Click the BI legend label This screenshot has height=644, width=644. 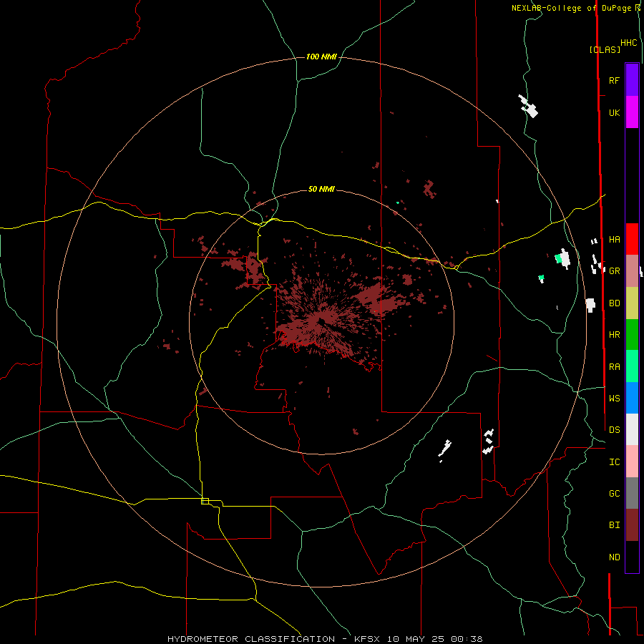pyautogui.click(x=614, y=525)
